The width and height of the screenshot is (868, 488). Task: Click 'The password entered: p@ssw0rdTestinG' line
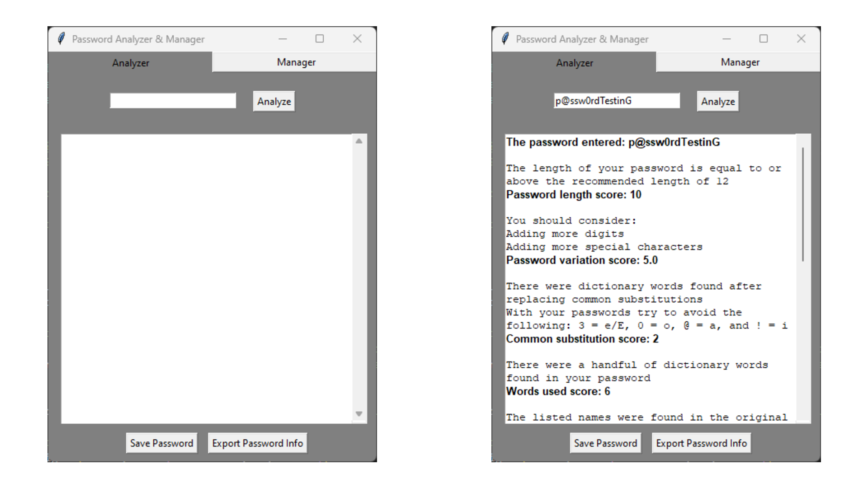[x=613, y=142]
